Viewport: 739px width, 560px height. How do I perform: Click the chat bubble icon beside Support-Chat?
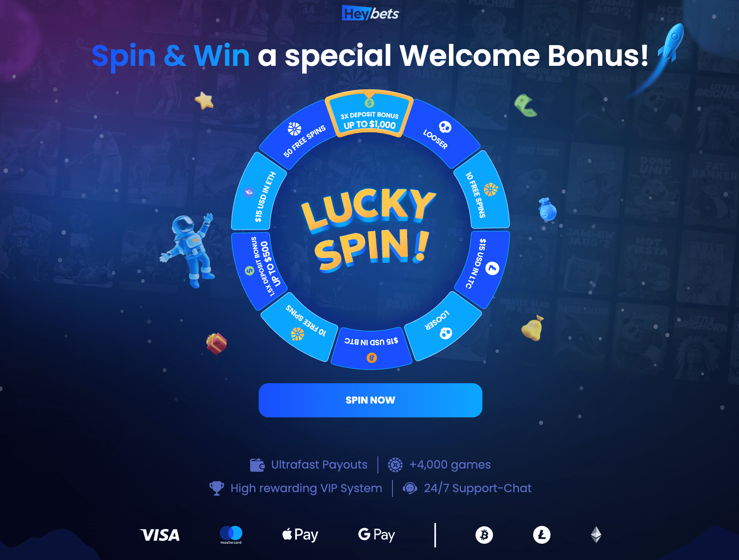[410, 488]
